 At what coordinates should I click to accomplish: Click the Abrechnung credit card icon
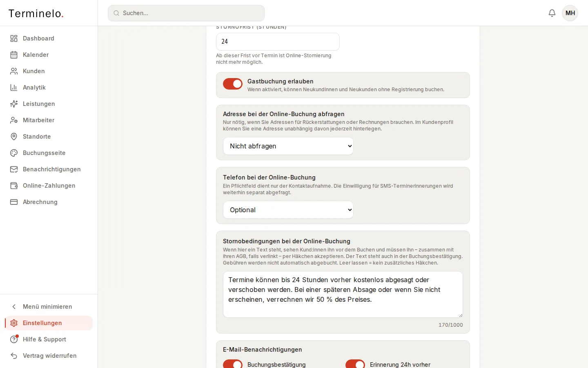click(14, 202)
